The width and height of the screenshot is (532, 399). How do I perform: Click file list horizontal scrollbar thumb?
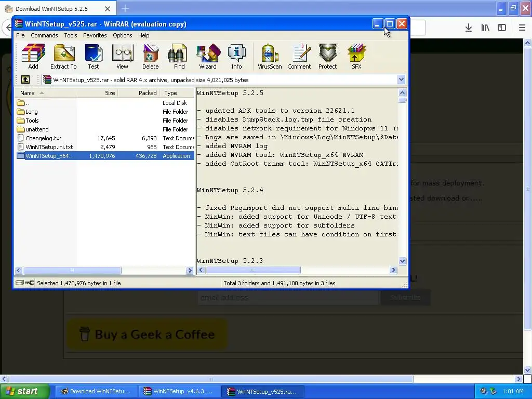click(x=72, y=270)
